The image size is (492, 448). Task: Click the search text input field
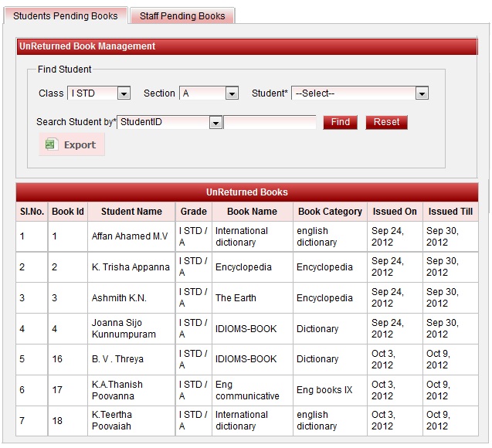(x=270, y=122)
